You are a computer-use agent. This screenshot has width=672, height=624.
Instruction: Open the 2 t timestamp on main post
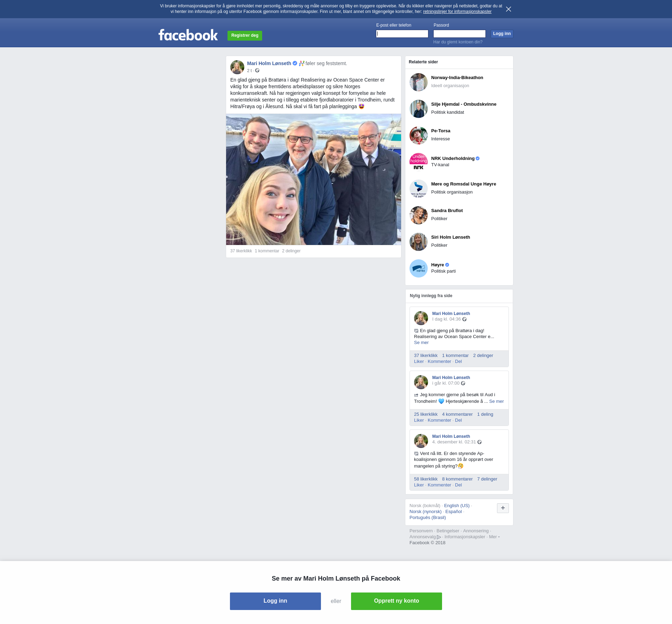[249, 71]
